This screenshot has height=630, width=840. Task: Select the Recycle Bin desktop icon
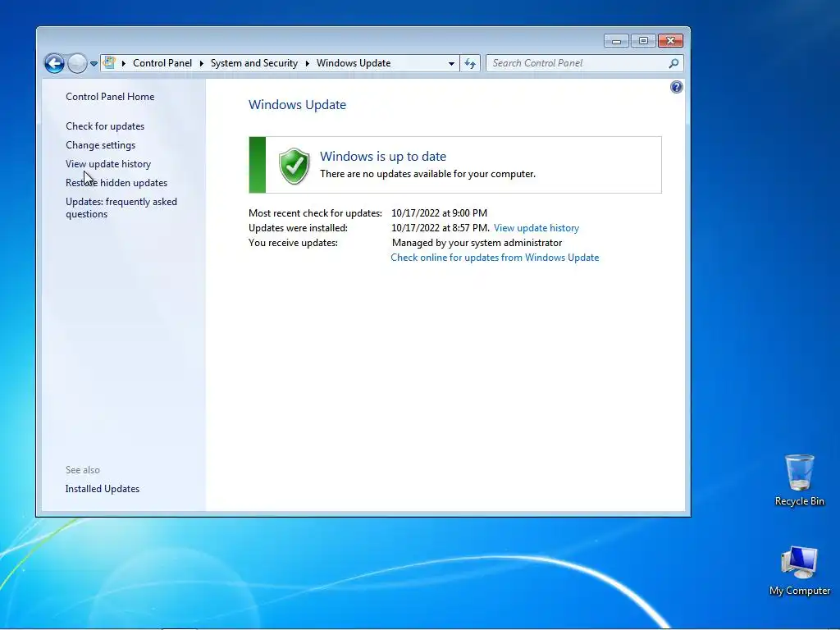pyautogui.click(x=799, y=480)
